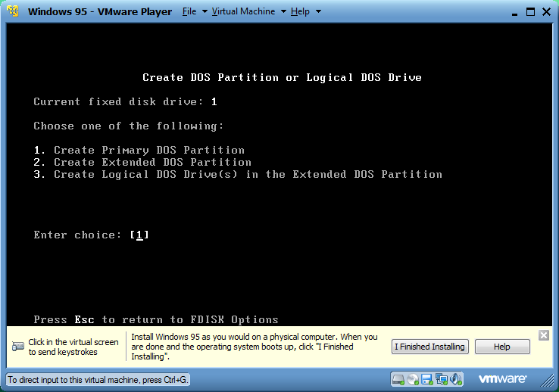Expand the Virtual Machine dropdown arrow
Viewport: 559px width, 392px height.
283,11
